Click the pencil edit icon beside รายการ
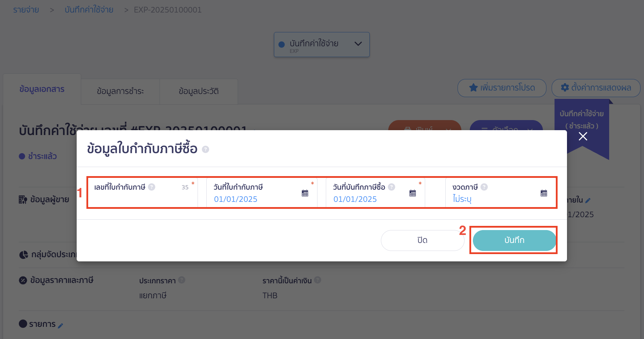 [x=61, y=325]
